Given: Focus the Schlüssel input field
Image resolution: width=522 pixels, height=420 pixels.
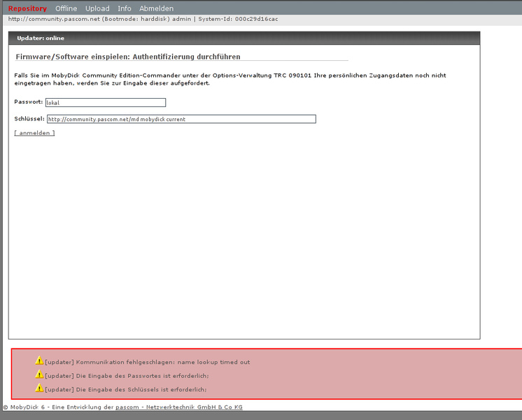Looking at the screenshot, I should [x=181, y=119].
